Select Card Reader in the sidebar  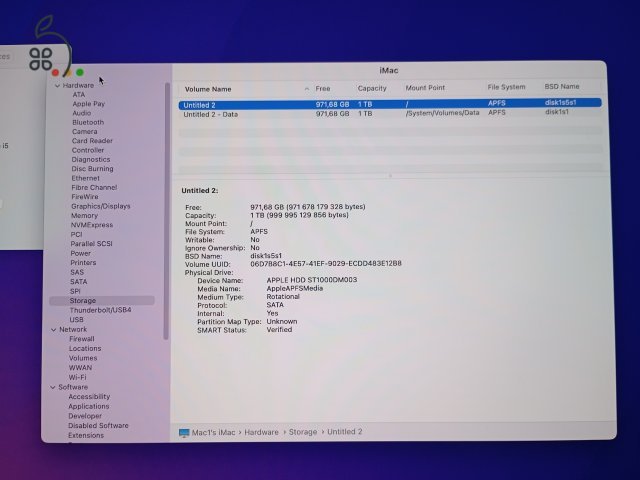pos(92,141)
